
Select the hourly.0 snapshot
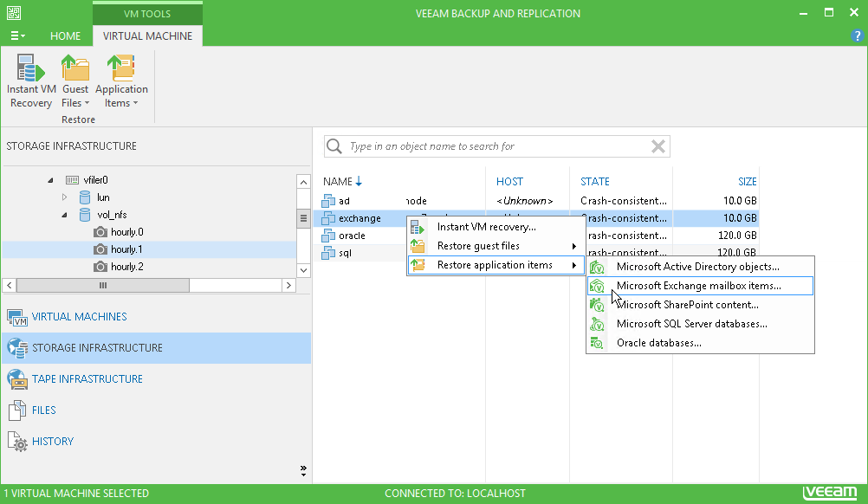coord(126,232)
